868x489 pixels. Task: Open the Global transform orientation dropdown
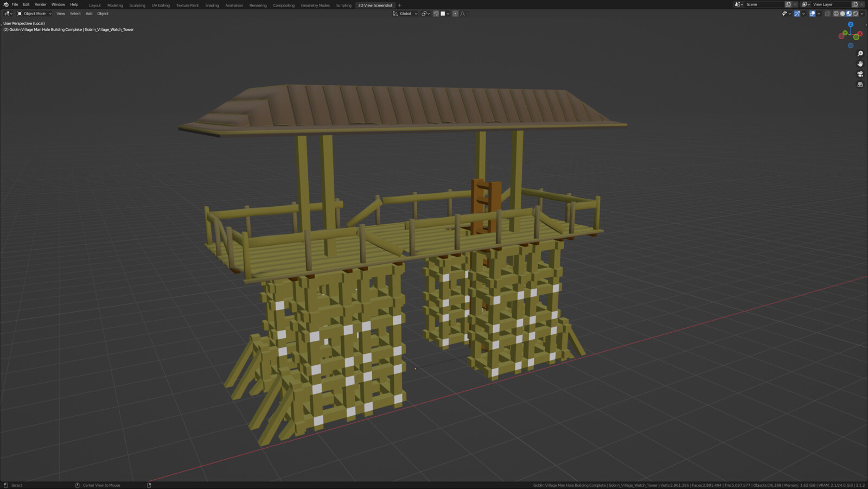click(405, 14)
